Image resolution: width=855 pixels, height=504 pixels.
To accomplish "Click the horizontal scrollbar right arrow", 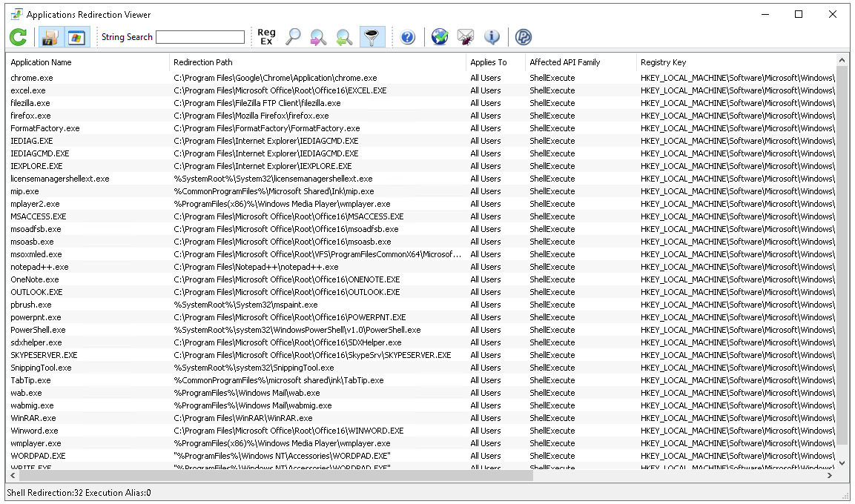I will click(830, 476).
